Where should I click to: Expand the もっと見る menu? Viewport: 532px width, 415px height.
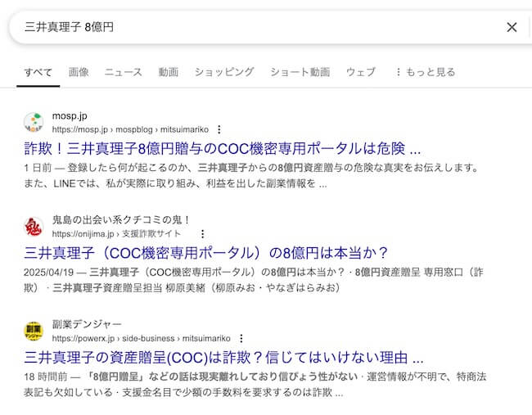(x=425, y=72)
